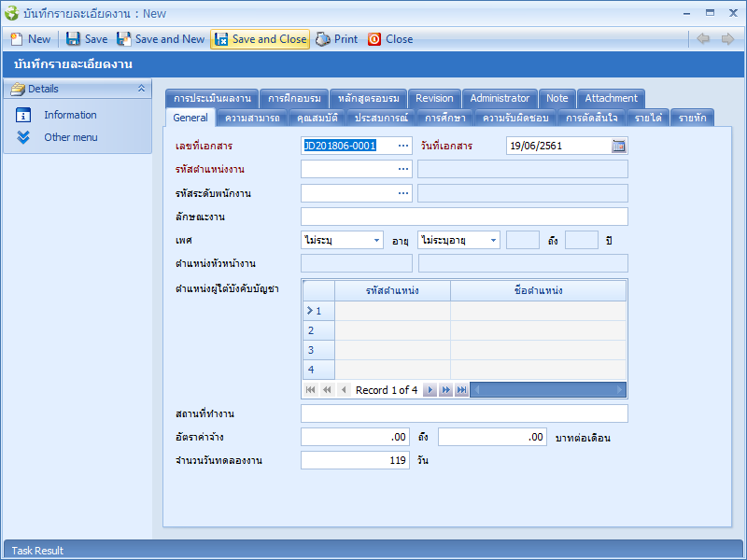Open the เพศ dropdown

[376, 240]
